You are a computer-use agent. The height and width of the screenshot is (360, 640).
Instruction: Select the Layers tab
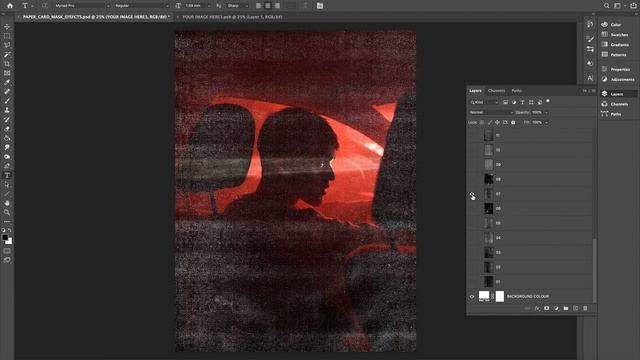click(476, 91)
